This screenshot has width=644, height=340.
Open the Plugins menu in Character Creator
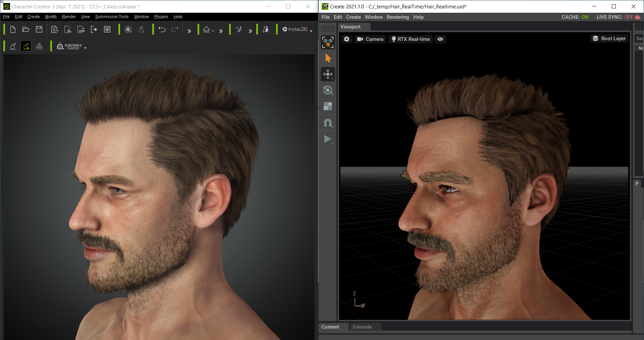[x=161, y=17]
